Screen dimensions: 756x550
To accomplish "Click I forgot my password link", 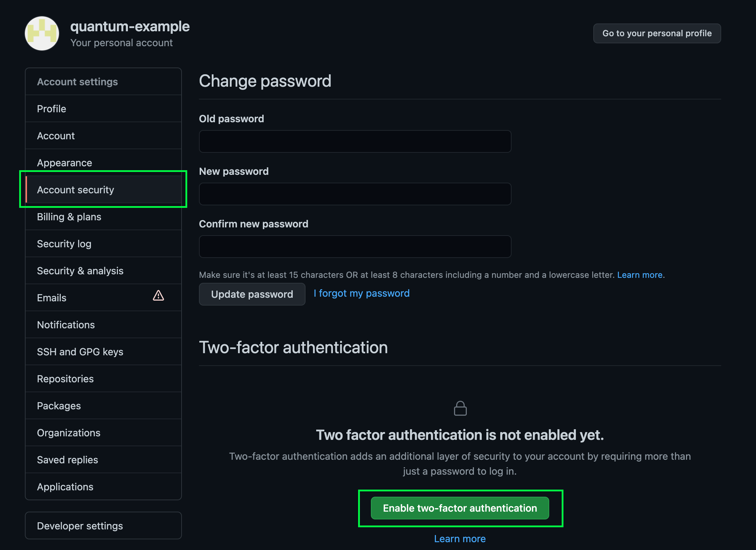I will pos(362,293).
